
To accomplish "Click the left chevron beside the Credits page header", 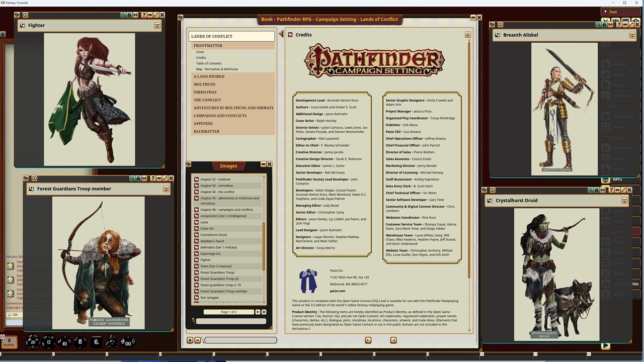I will [281, 34].
